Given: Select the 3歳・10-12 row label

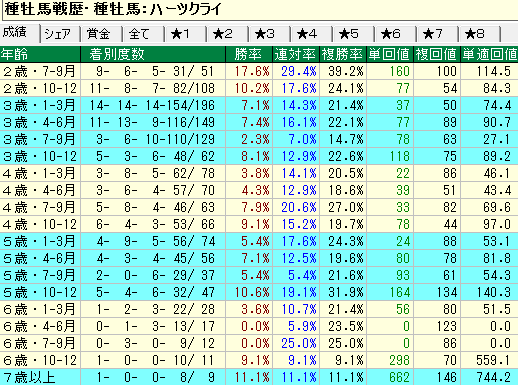Looking at the screenshot, I should 40,156.
